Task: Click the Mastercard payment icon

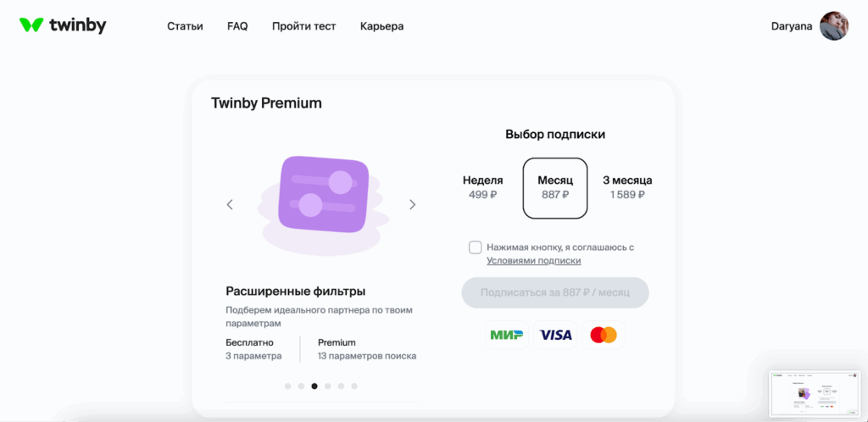Action: click(x=604, y=335)
